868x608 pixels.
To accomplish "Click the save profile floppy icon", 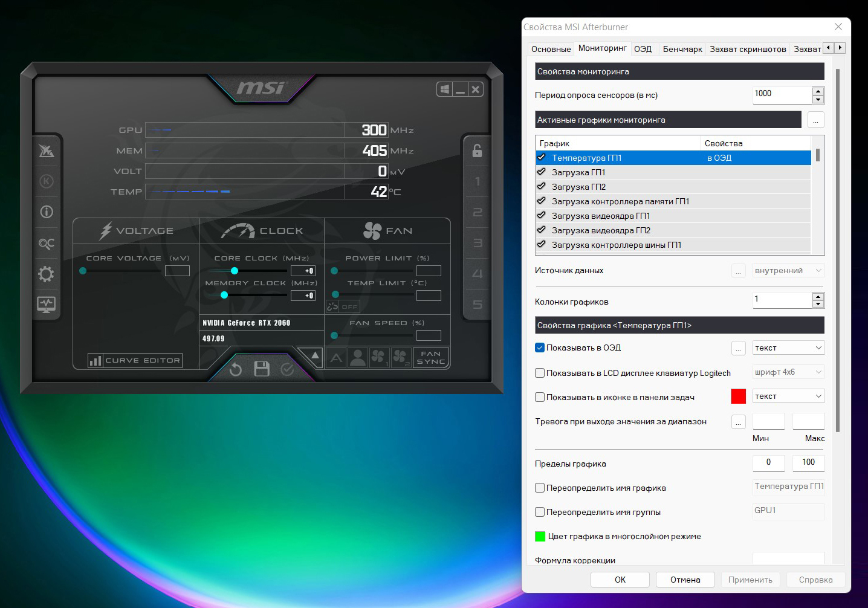I will (262, 369).
